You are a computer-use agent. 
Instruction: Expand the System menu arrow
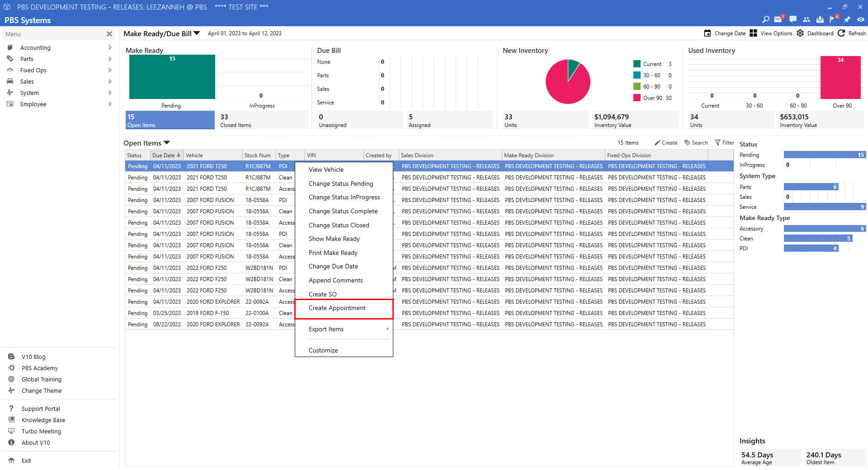(x=110, y=93)
